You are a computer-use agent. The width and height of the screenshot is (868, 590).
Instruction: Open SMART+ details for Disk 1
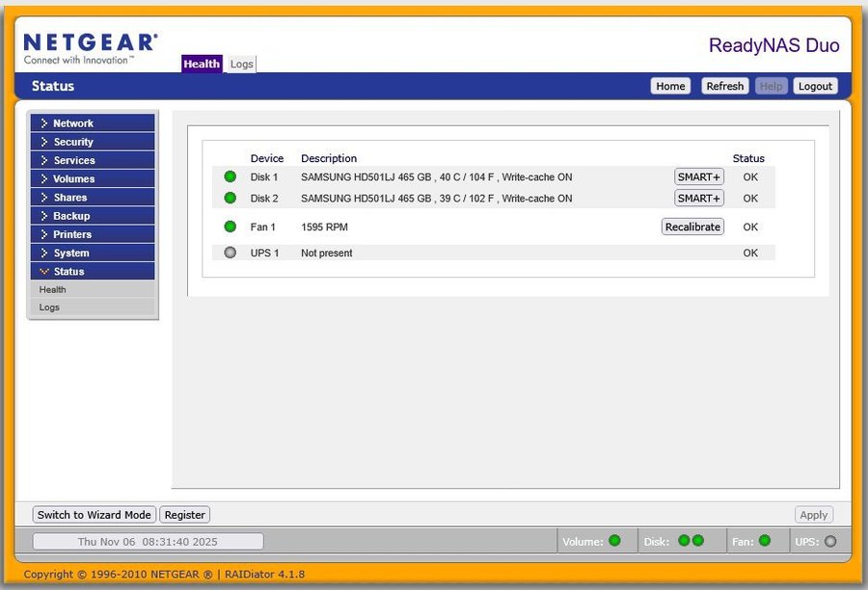point(698,176)
